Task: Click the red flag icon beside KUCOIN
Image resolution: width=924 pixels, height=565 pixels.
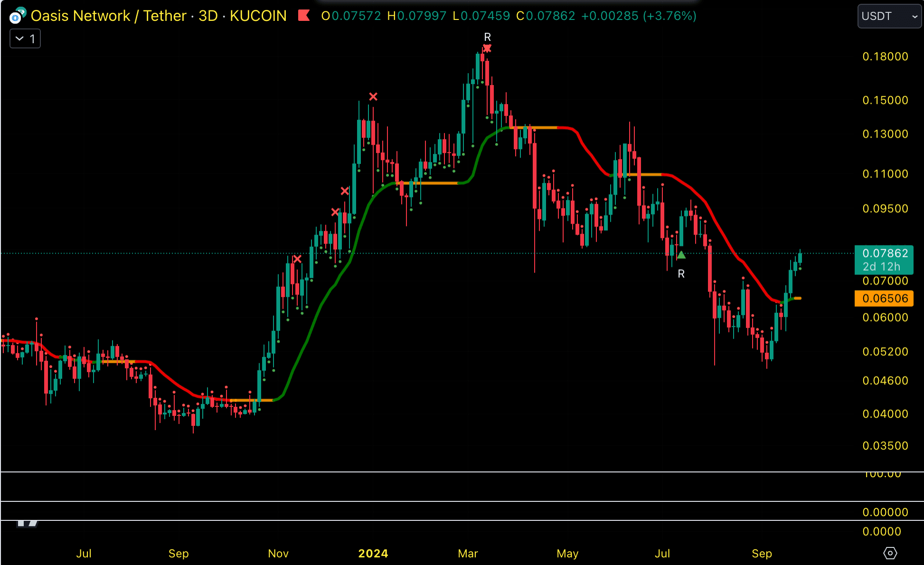Action: pyautogui.click(x=304, y=16)
